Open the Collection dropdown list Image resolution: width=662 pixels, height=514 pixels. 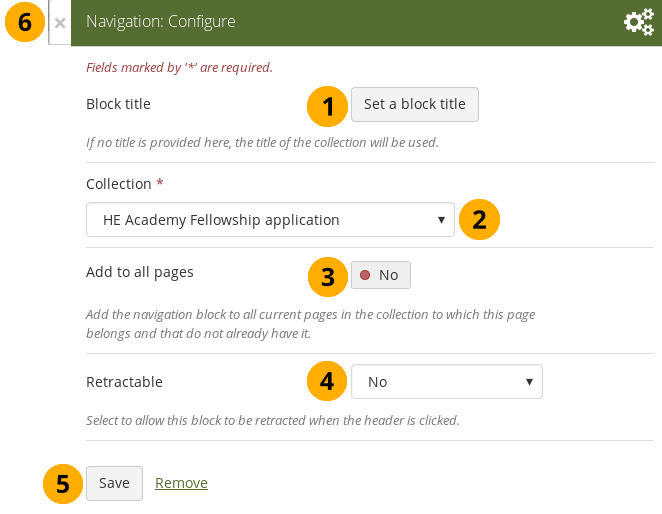point(270,220)
